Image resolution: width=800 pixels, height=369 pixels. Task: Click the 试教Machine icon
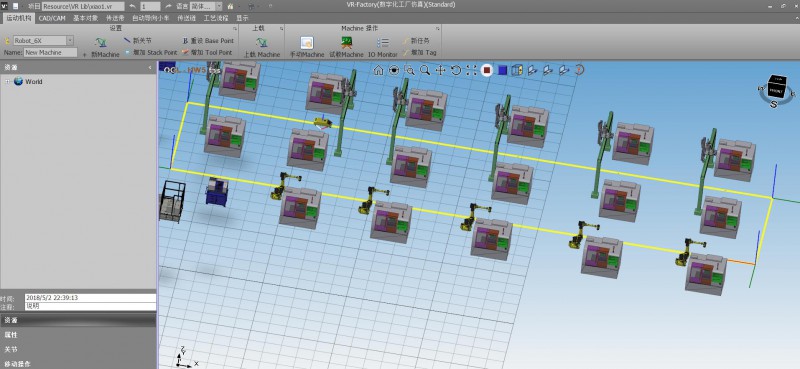pyautogui.click(x=346, y=47)
